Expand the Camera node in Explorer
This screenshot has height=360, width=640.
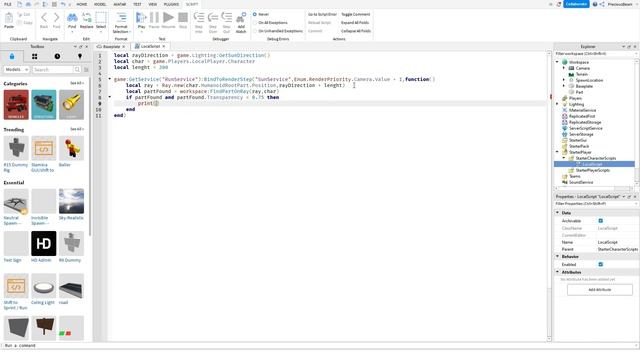coord(564,68)
